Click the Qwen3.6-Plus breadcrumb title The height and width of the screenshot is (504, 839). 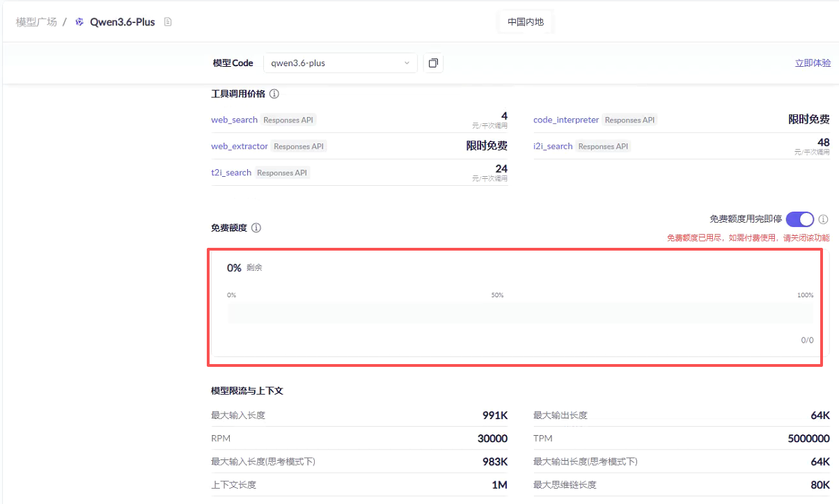pyautogui.click(x=123, y=22)
